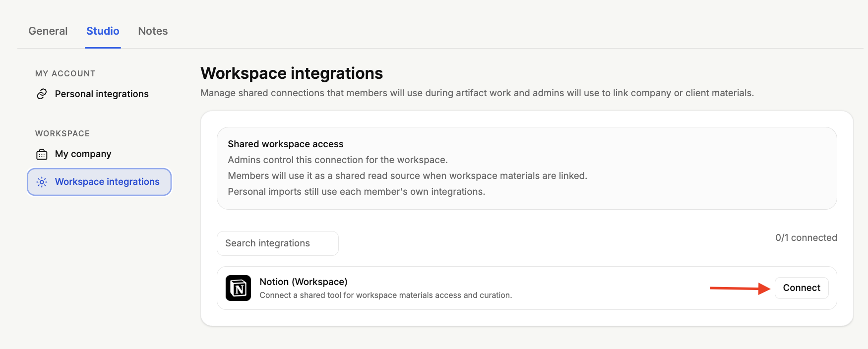This screenshot has height=349, width=868.
Task: Select the Studio tab
Action: coord(103,31)
